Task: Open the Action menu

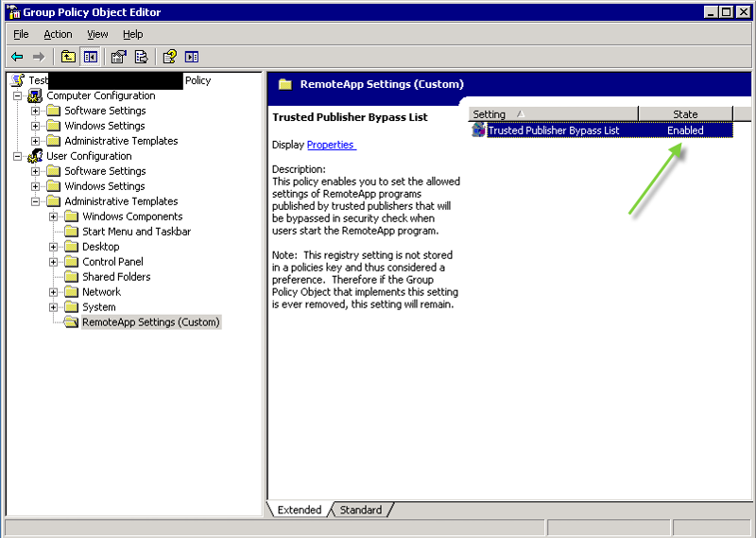Action: click(58, 34)
